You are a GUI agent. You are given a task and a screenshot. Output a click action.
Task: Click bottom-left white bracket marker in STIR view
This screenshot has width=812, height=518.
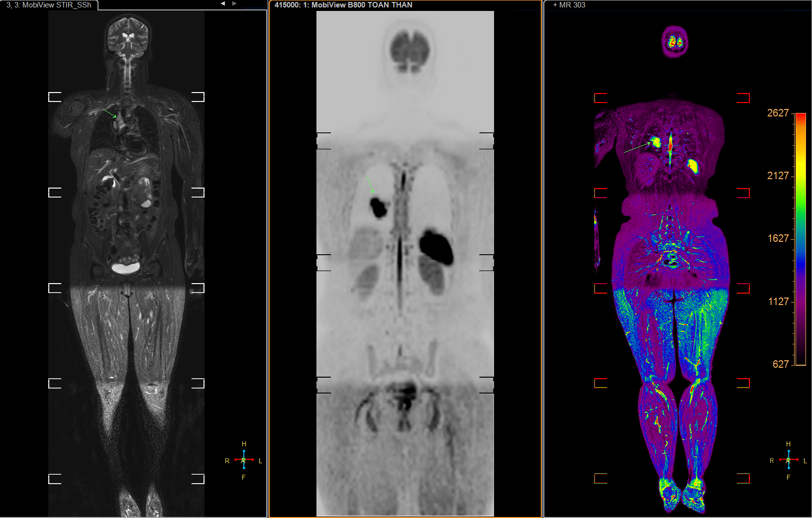coord(55,479)
